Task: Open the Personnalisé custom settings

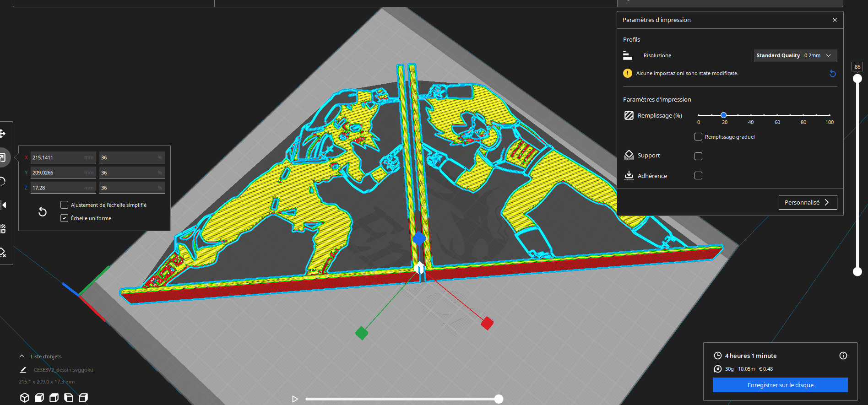Action: [x=808, y=202]
